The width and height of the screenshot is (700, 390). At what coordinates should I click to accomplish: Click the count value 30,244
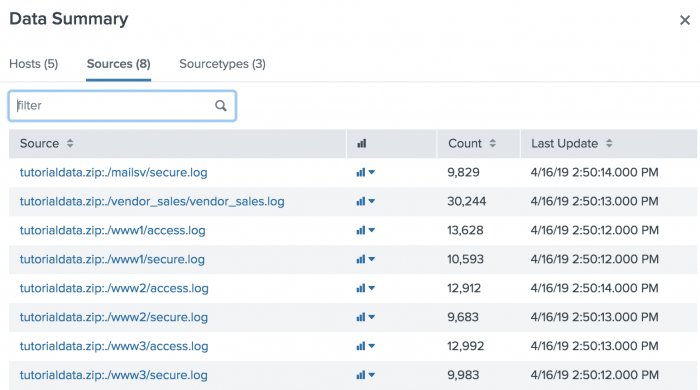467,201
